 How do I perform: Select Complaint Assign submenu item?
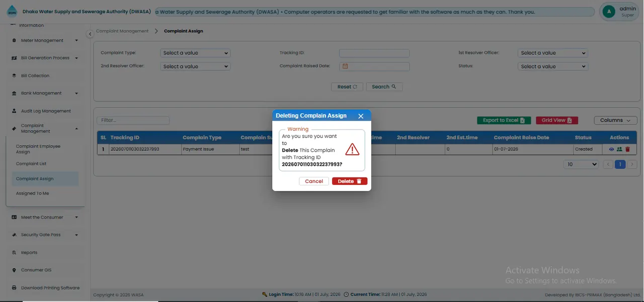(45, 179)
